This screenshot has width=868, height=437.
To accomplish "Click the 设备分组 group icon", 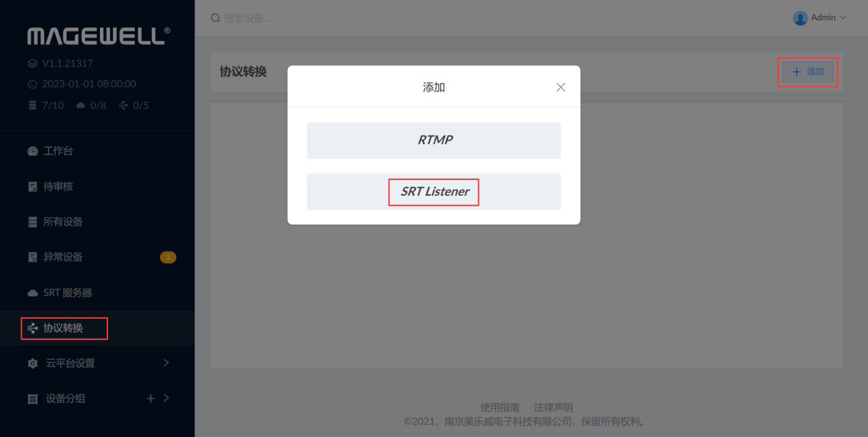I will coord(32,399).
